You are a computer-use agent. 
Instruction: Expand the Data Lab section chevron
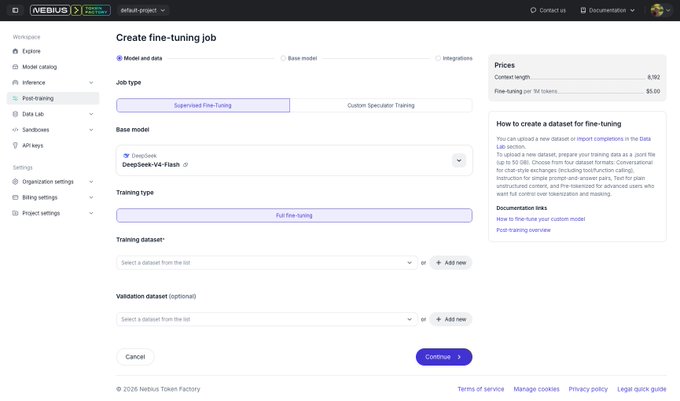click(91, 114)
